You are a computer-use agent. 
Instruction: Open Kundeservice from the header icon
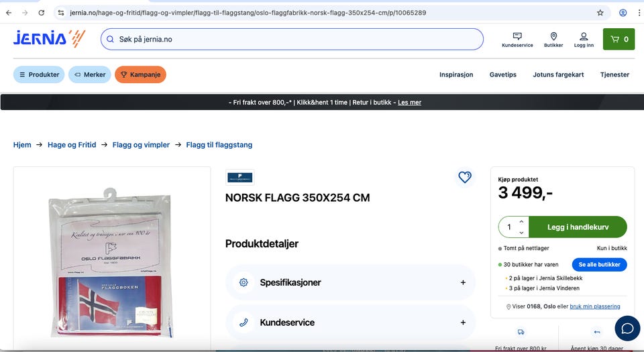(x=517, y=40)
